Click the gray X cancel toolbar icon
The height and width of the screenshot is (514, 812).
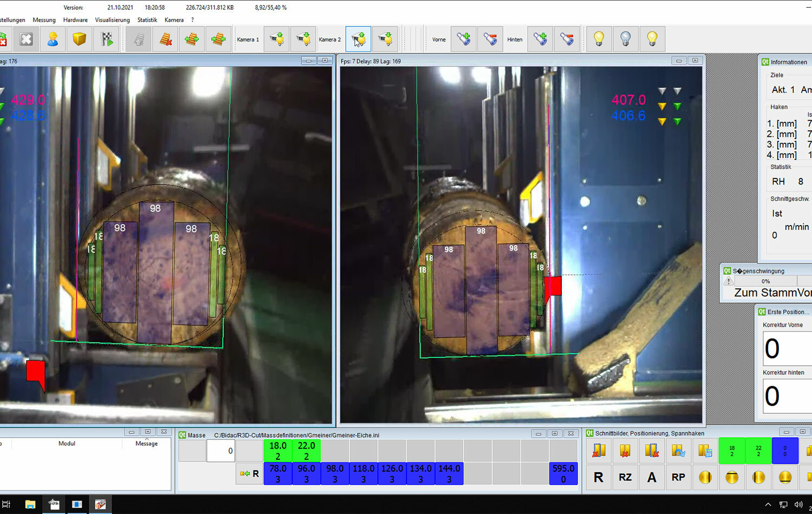pyautogui.click(x=26, y=39)
